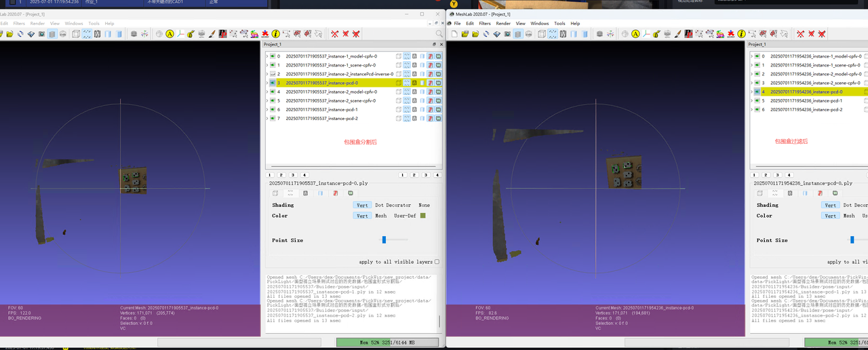
Task: Click the yellow info 'i' icon in right toolbar
Action: 741,34
